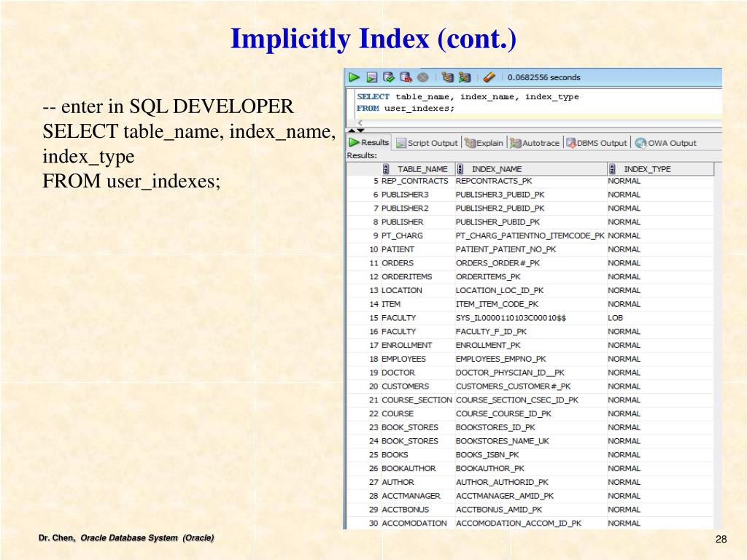Select the COURSE_SECTION table cell
Image resolution: width=747 pixels, height=560 pixels.
pyautogui.click(x=417, y=400)
